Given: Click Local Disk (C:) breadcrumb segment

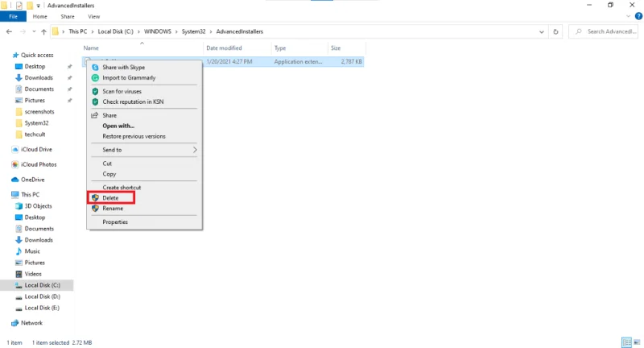Looking at the screenshot, I should (x=115, y=31).
